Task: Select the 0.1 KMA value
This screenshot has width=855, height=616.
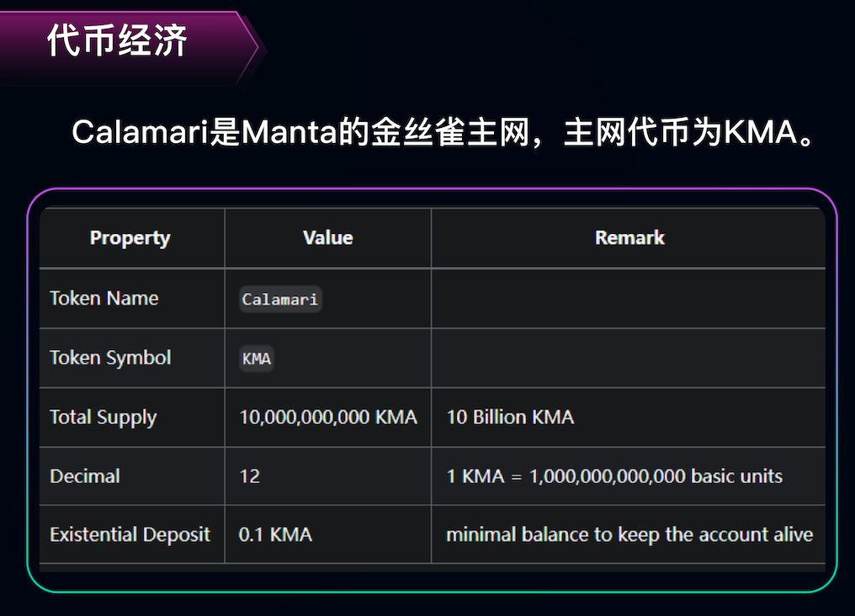Action: point(275,534)
